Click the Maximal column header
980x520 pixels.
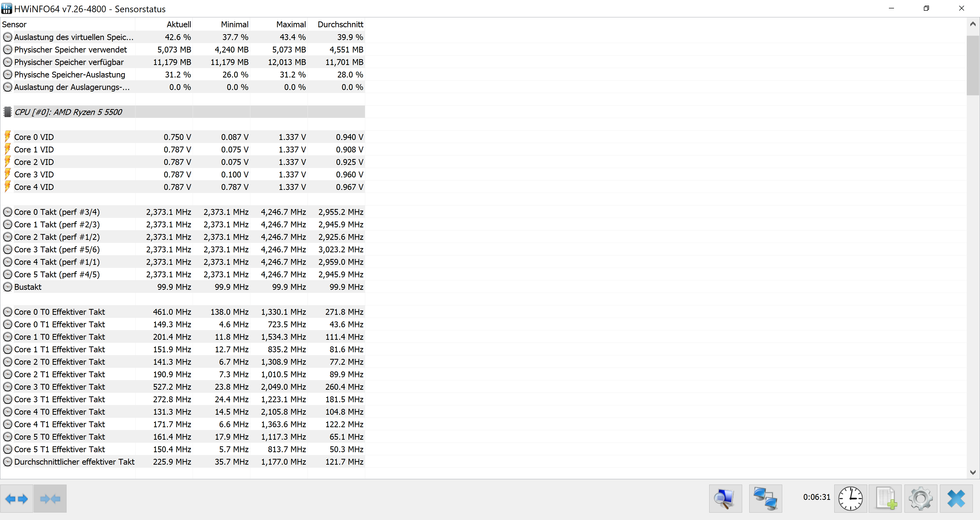291,24
